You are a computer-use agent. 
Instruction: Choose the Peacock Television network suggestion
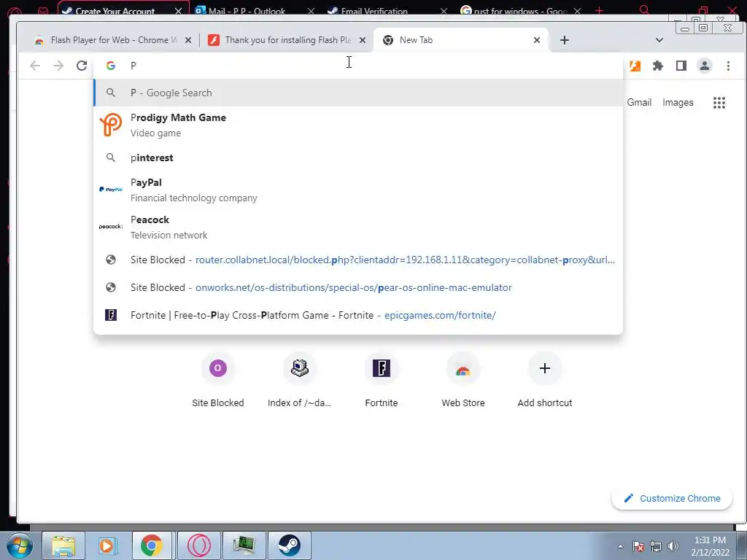(358, 227)
